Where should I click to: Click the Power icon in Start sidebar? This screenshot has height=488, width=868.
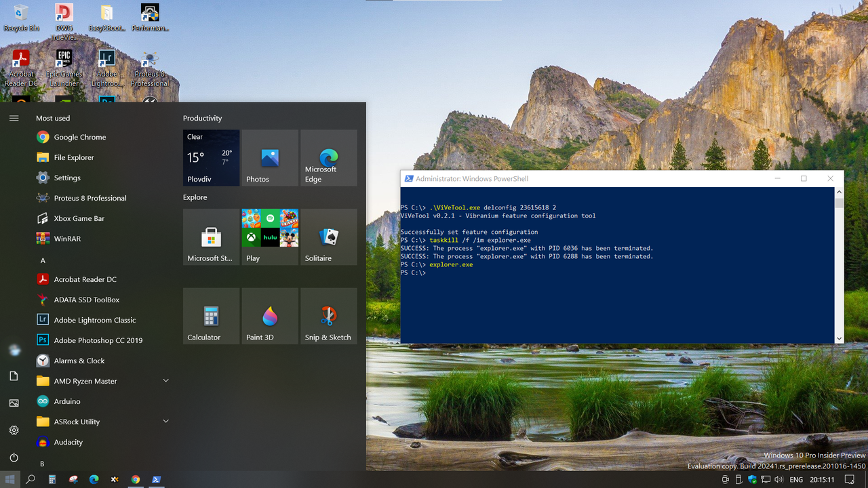(x=14, y=457)
